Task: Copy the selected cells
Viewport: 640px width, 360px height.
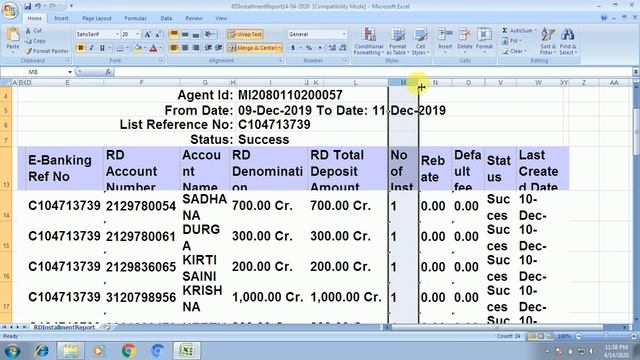Action: [36, 41]
